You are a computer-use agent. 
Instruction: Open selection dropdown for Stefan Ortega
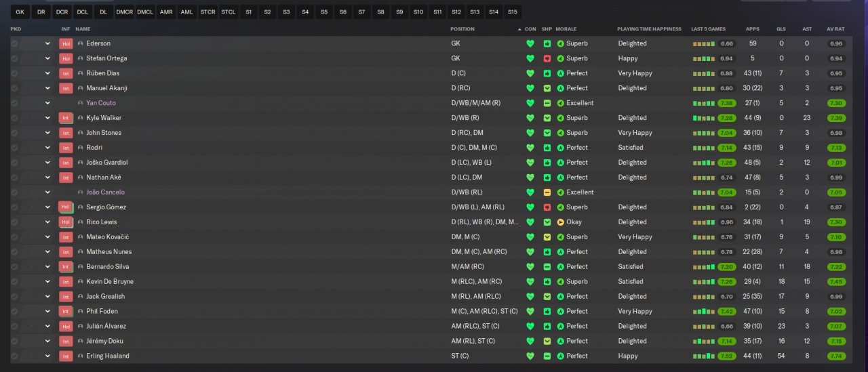pyautogui.click(x=47, y=58)
